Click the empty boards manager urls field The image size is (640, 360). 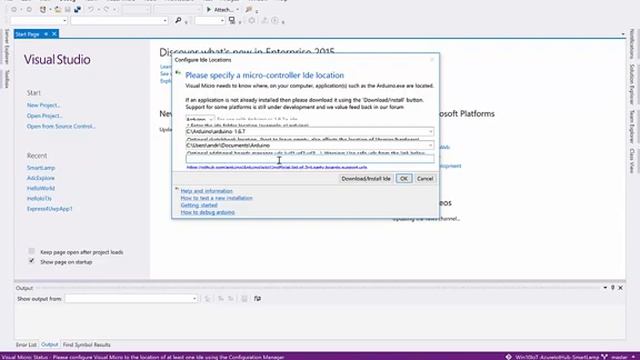click(310, 159)
